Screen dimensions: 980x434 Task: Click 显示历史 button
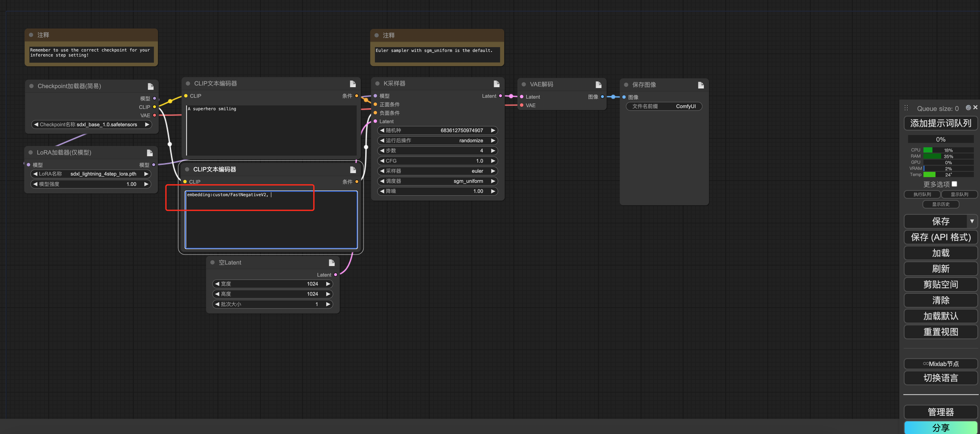(x=941, y=205)
